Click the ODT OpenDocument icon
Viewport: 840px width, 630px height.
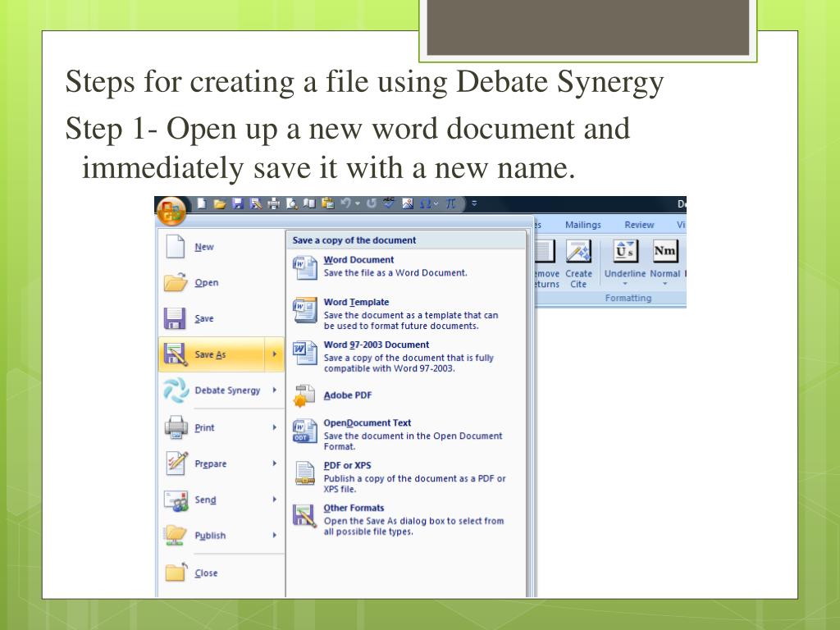click(x=304, y=431)
